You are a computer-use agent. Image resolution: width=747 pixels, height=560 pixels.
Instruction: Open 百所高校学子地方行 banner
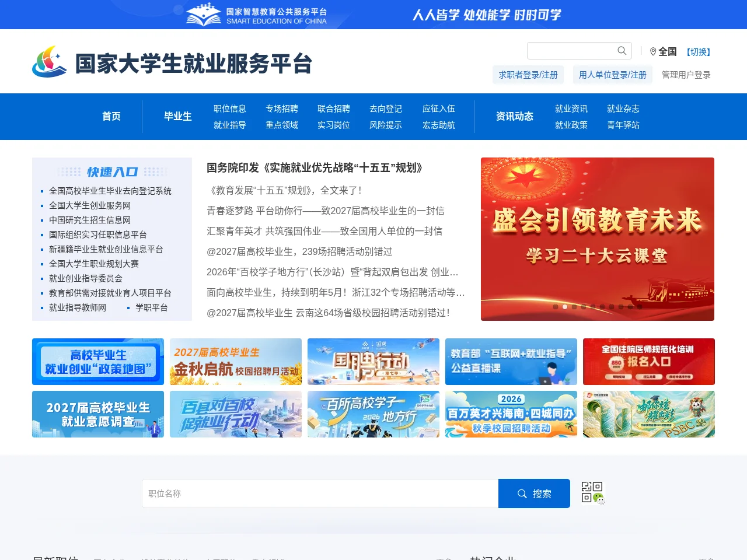pos(373,414)
